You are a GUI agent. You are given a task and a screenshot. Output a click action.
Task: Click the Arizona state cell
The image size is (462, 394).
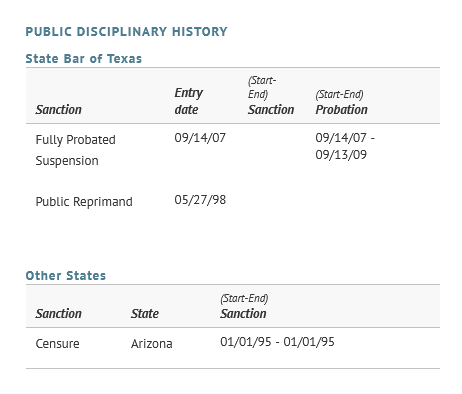tap(152, 344)
